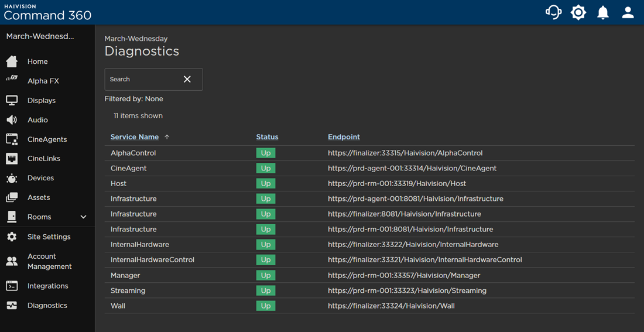Click the Haivision Command 360 logo
644x332 pixels.
47,12
